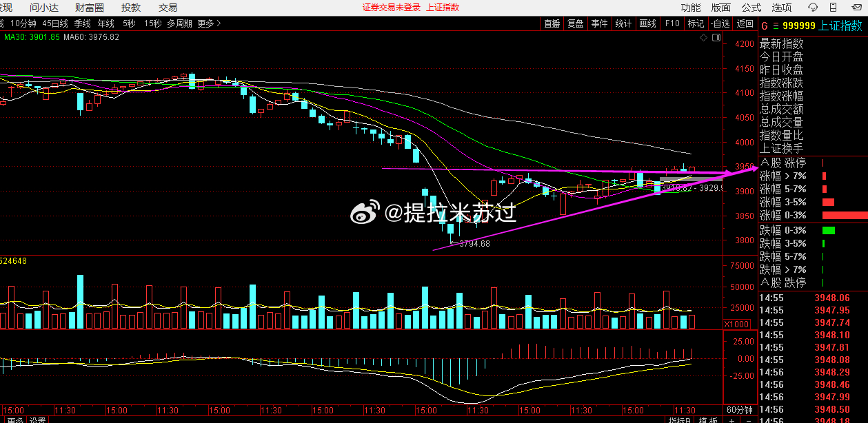
Task: Open the green list icon beside 999999
Action: coord(776,25)
